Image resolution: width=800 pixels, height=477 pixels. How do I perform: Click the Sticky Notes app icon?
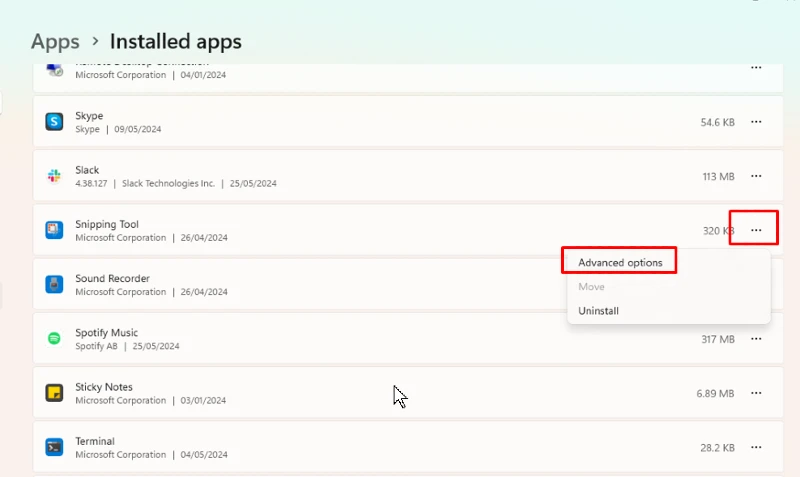click(x=54, y=393)
